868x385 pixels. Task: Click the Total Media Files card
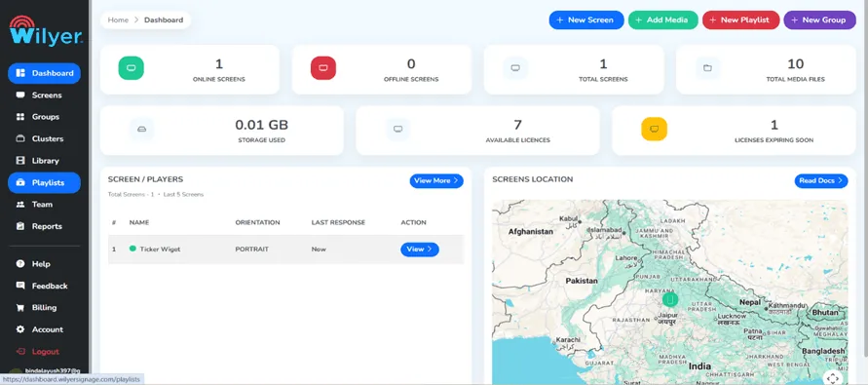766,70
